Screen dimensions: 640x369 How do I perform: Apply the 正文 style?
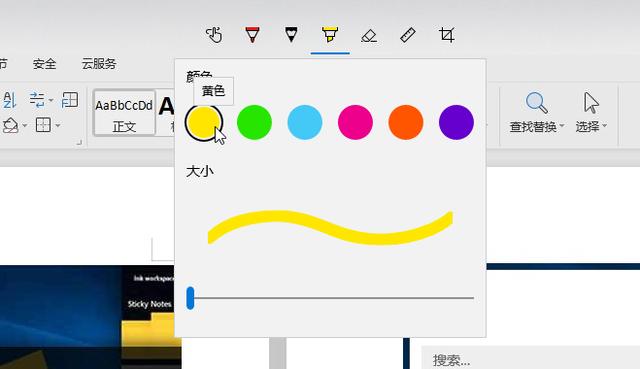pyautogui.click(x=124, y=113)
